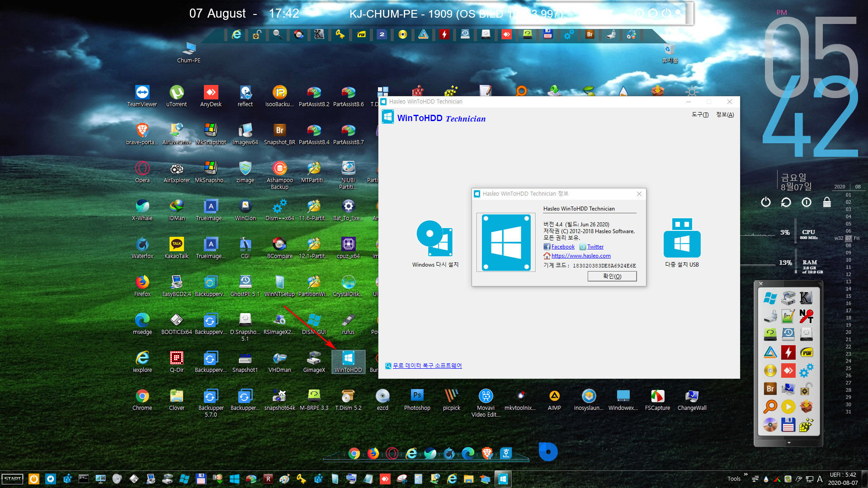The width and height of the screenshot is (868, 488).
Task: Expand the side launcher panel bottom arrow
Action: tap(789, 443)
